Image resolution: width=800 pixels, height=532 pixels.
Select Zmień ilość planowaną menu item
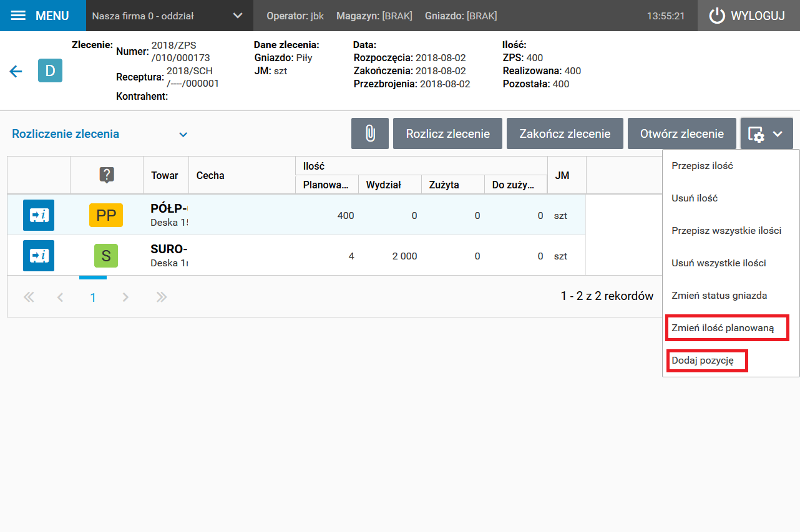click(731, 328)
